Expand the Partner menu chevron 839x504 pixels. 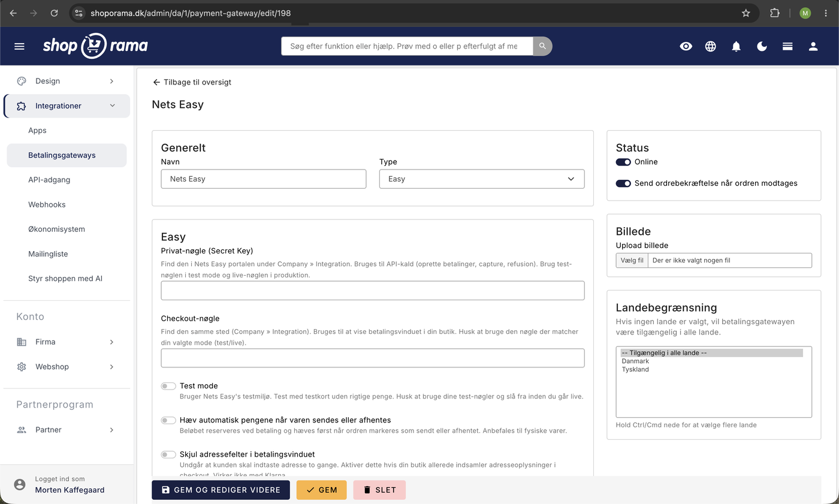click(x=111, y=430)
